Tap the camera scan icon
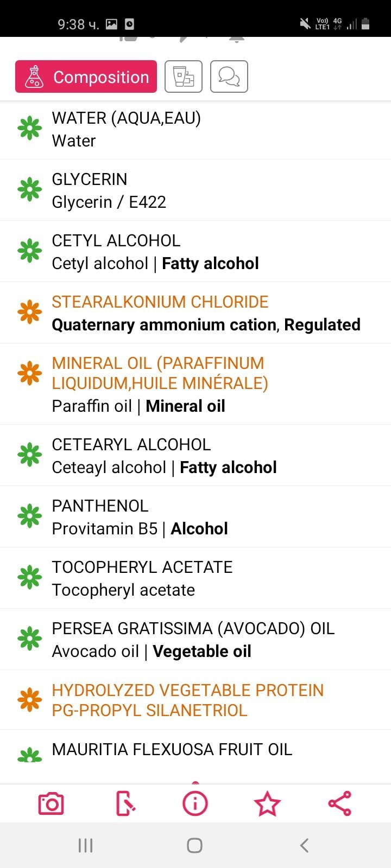 coord(51,803)
